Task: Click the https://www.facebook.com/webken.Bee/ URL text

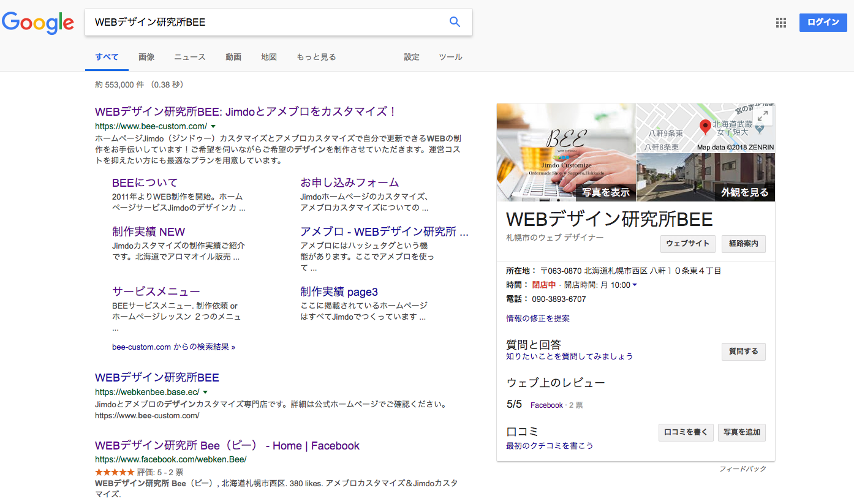Action: coord(171,459)
